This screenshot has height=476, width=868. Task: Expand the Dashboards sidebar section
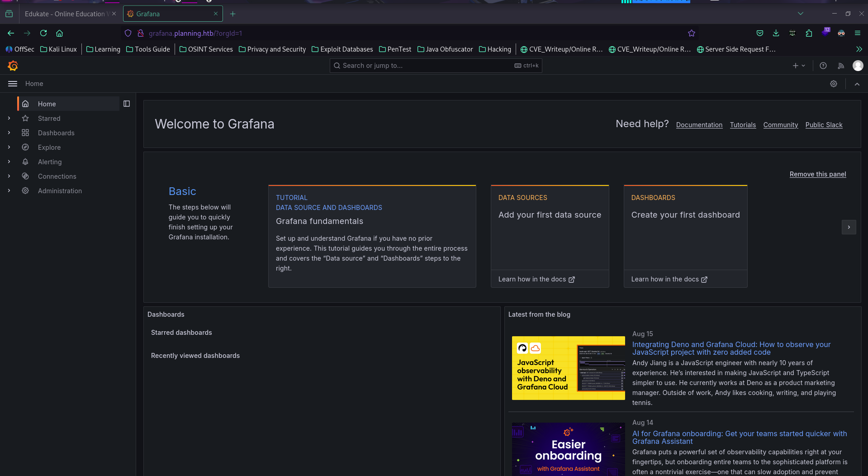click(x=9, y=133)
